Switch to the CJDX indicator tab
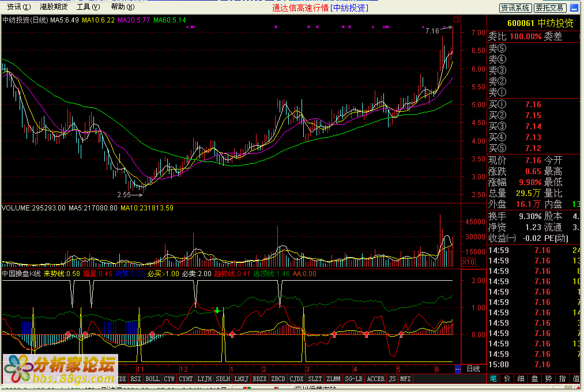 click(x=296, y=379)
